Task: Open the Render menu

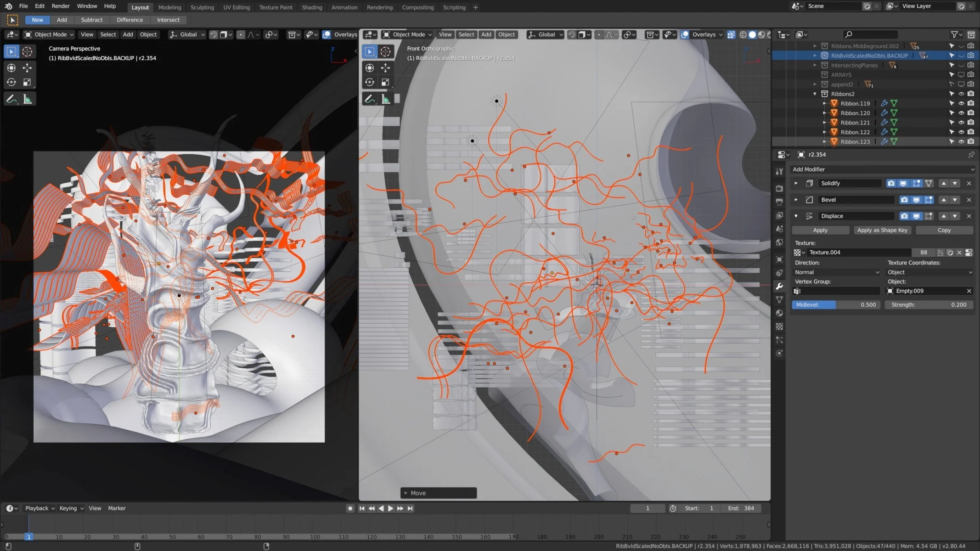Action: tap(61, 6)
